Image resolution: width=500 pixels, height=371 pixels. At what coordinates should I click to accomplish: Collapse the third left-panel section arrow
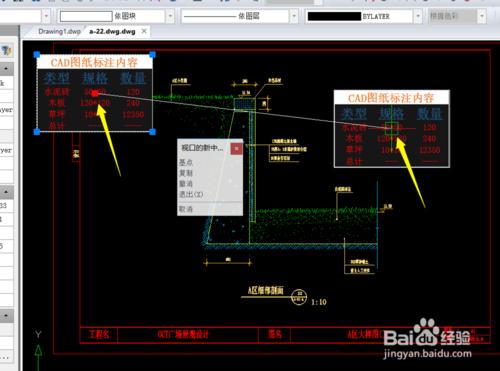[x=6, y=315]
